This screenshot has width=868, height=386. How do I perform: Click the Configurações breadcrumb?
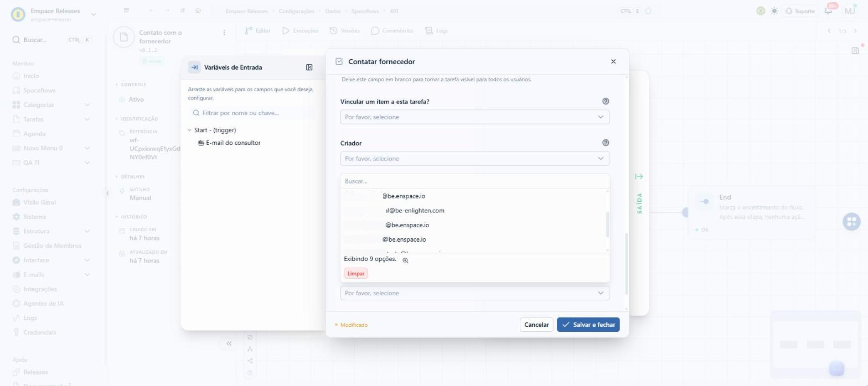(x=296, y=11)
